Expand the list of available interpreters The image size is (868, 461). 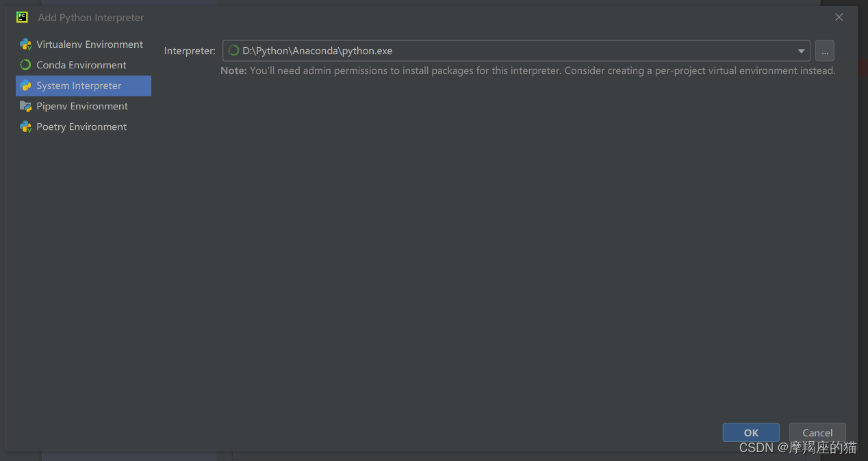click(x=800, y=50)
